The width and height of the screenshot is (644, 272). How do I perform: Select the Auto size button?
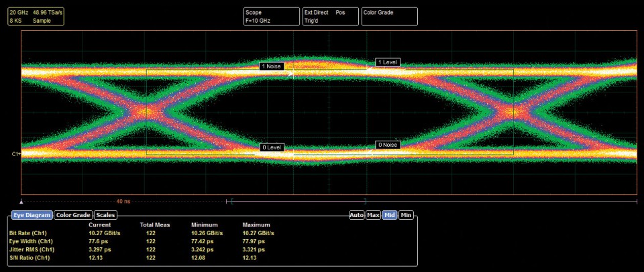(356, 215)
